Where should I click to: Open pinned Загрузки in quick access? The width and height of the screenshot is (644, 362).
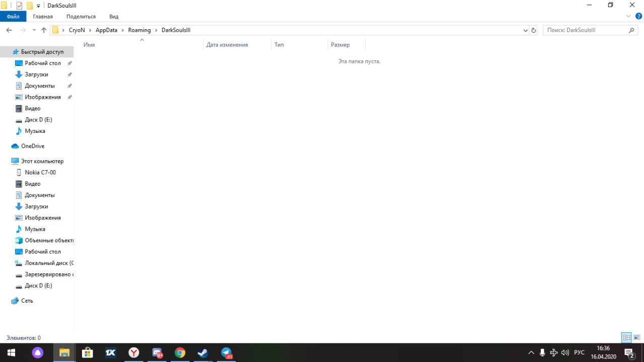point(37,75)
